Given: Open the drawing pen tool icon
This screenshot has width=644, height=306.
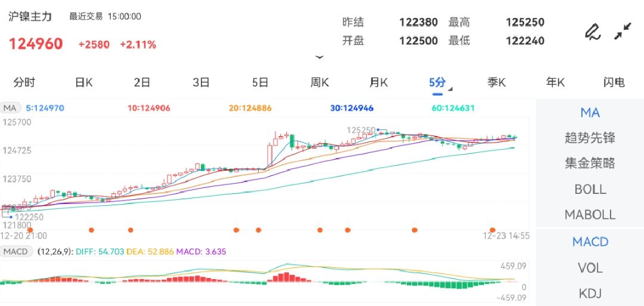Looking at the screenshot, I should [x=593, y=32].
